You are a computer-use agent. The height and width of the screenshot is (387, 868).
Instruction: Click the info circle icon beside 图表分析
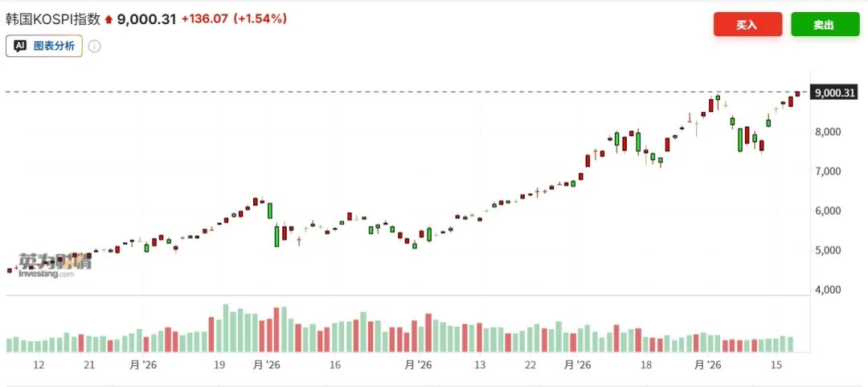point(95,46)
